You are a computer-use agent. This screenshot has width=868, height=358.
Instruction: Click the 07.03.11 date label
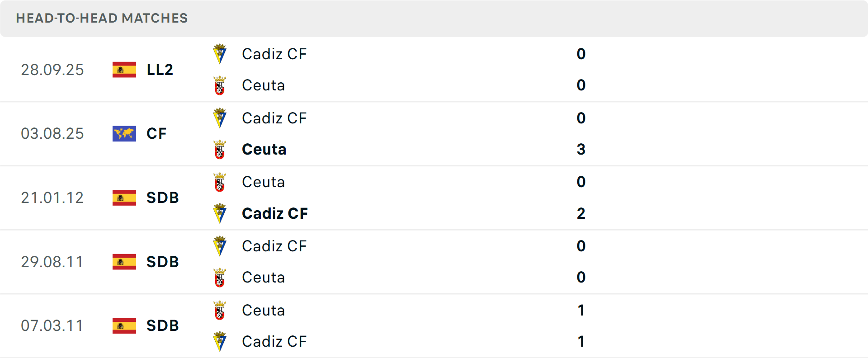(x=52, y=325)
